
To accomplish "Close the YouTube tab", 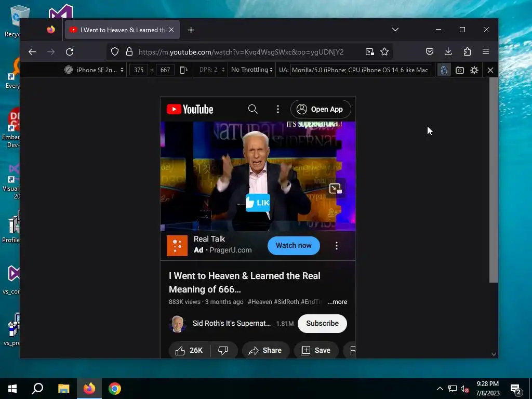I will click(171, 30).
